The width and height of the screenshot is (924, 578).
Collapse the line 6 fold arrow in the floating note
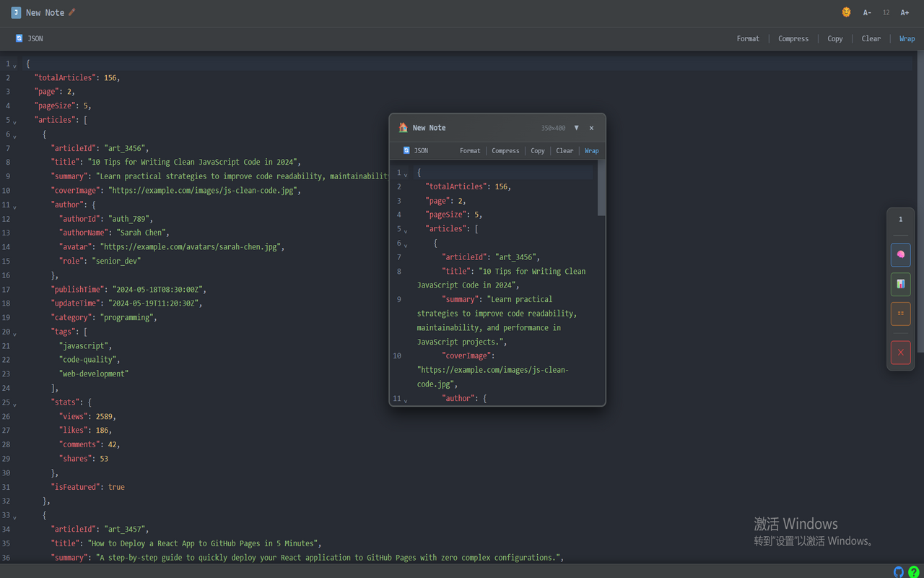[x=406, y=246]
